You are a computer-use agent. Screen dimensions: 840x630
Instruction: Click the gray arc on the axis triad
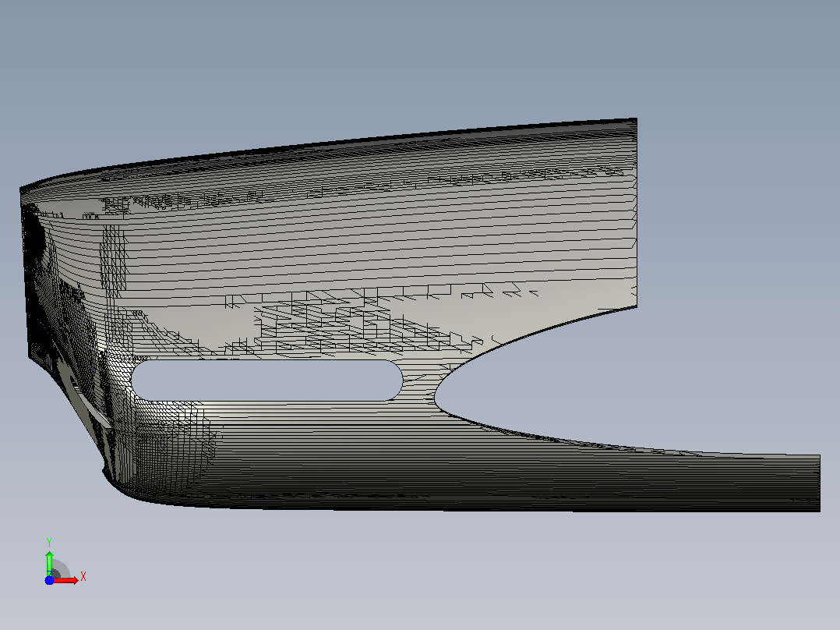tap(62, 568)
